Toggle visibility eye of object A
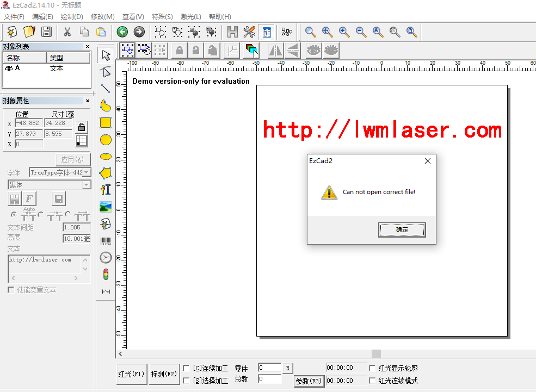Screen dimensions: 536x392 tap(9, 69)
